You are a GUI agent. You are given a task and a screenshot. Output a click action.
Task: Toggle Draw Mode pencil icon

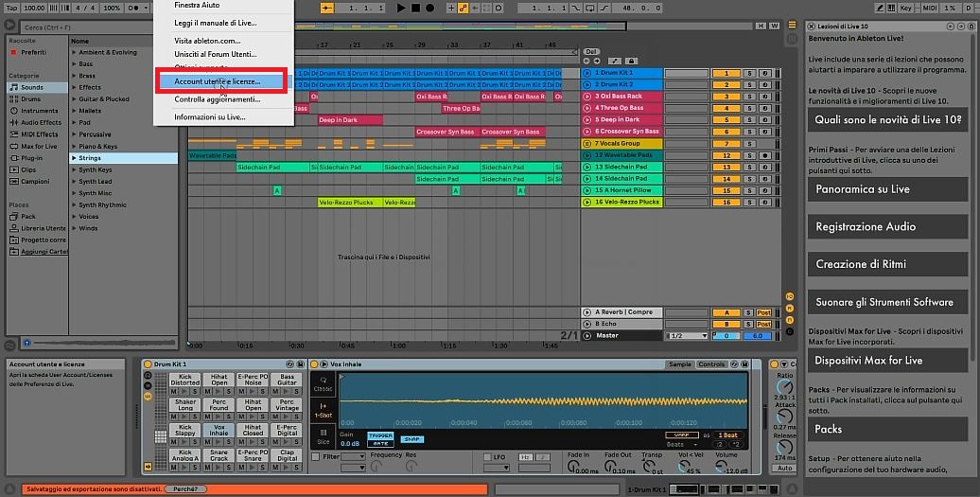click(880, 9)
